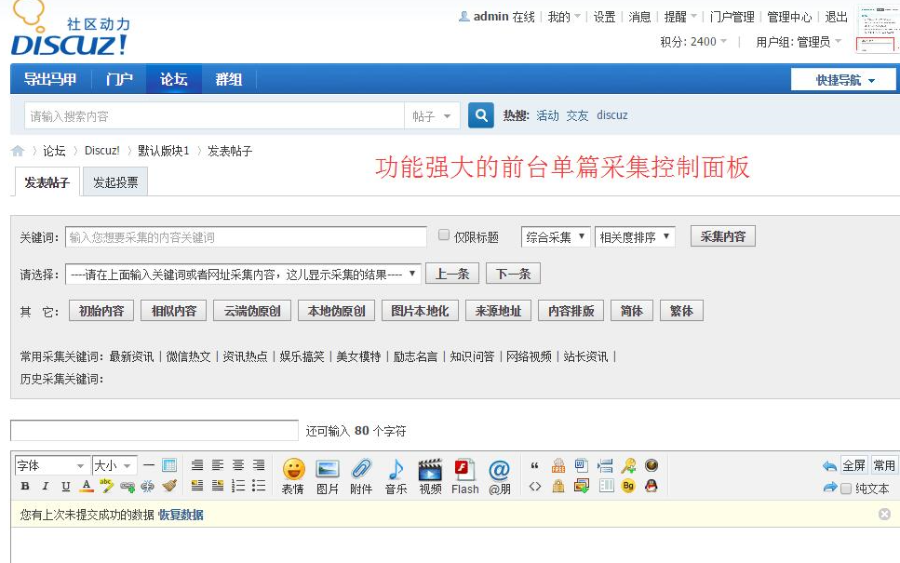
Task: Go to home via house breadcrumb icon
Action: [x=18, y=151]
